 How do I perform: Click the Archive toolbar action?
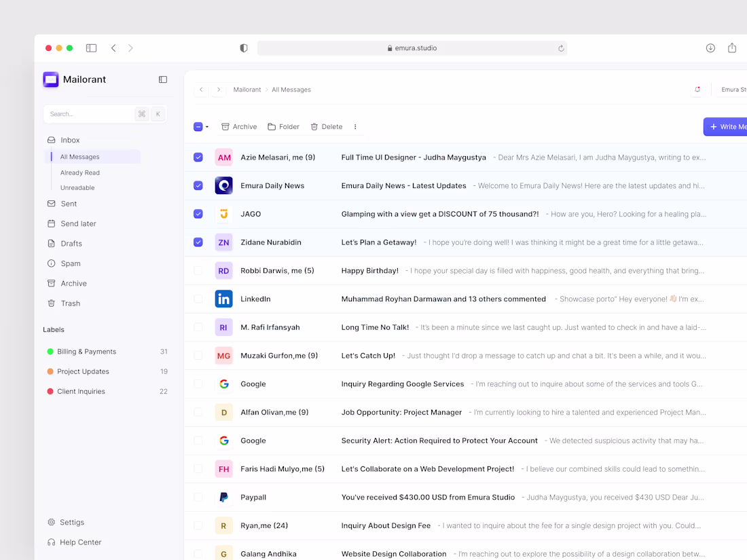click(238, 126)
